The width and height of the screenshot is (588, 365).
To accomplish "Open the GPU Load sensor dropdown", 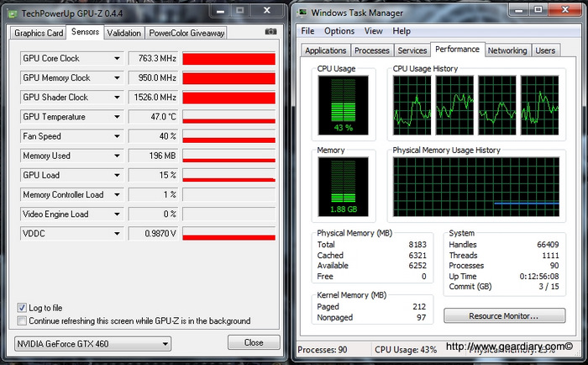I will (x=117, y=176).
